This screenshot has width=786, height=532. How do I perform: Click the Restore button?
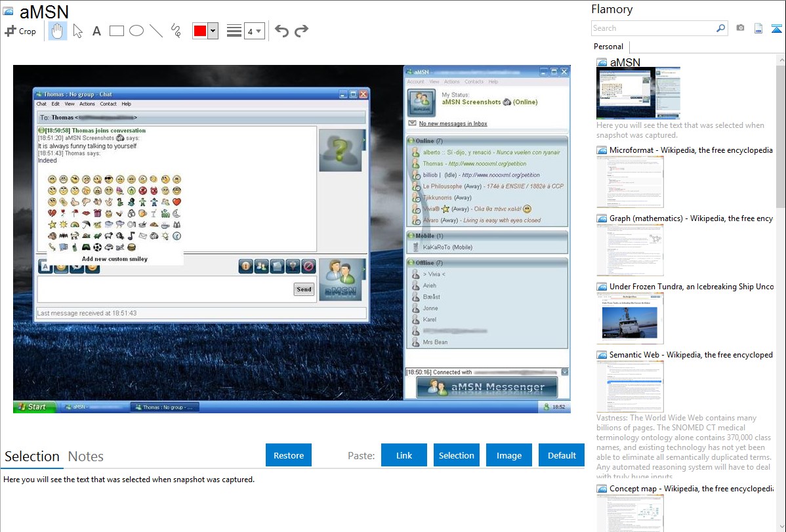click(x=289, y=455)
